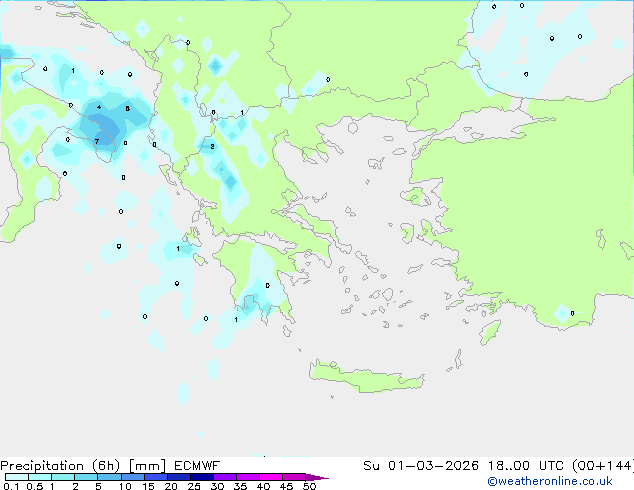This screenshot has width=634, height=490.
Task: Click the date '01-03-2026' text
Action: (433, 466)
